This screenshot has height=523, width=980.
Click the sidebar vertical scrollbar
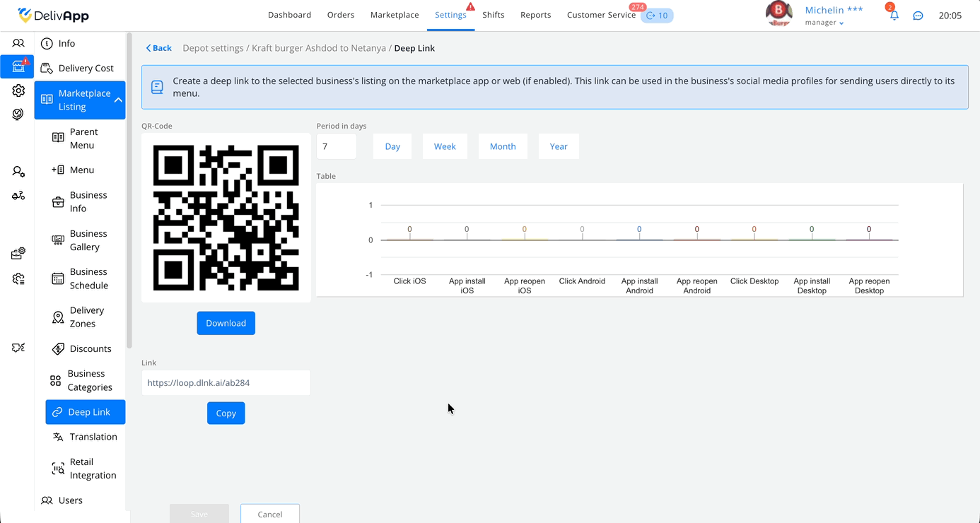click(129, 191)
